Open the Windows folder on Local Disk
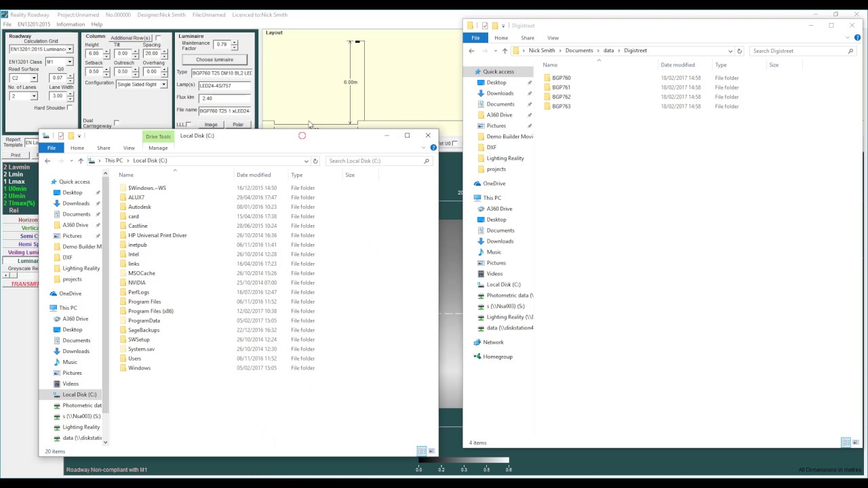The height and width of the screenshot is (488, 868). pos(139,368)
